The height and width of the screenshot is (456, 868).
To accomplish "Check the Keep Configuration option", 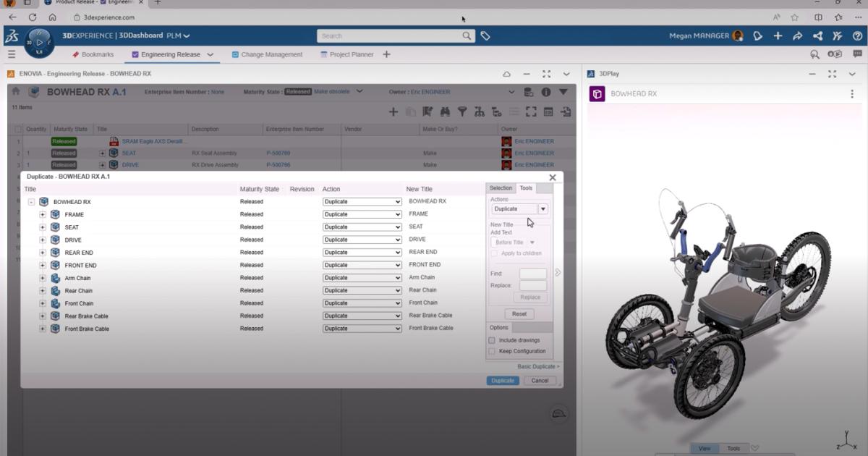I will coord(493,351).
